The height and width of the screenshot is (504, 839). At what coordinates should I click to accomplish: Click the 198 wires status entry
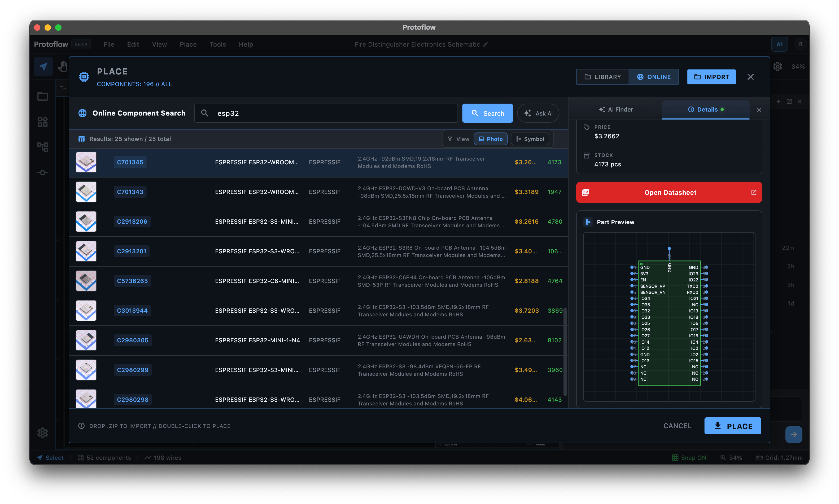[163, 457]
